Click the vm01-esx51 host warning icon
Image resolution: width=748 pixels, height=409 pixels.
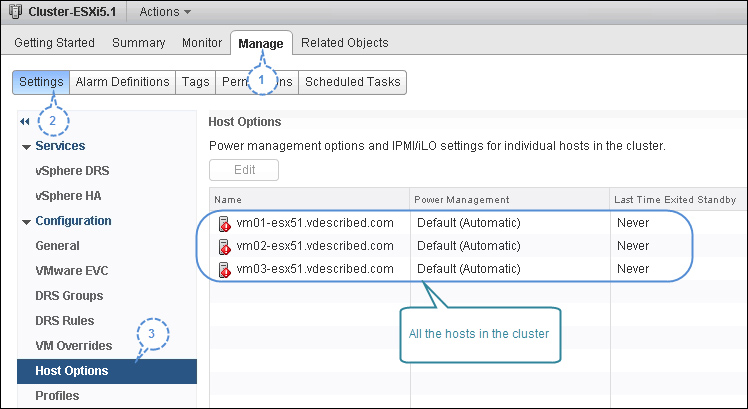pyautogui.click(x=224, y=223)
